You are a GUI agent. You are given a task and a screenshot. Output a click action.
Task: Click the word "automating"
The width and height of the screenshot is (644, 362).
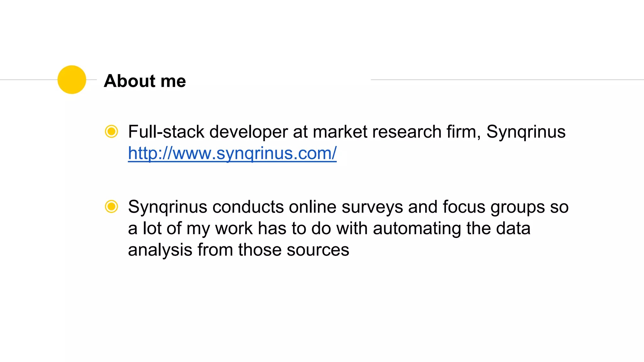pyautogui.click(x=417, y=228)
